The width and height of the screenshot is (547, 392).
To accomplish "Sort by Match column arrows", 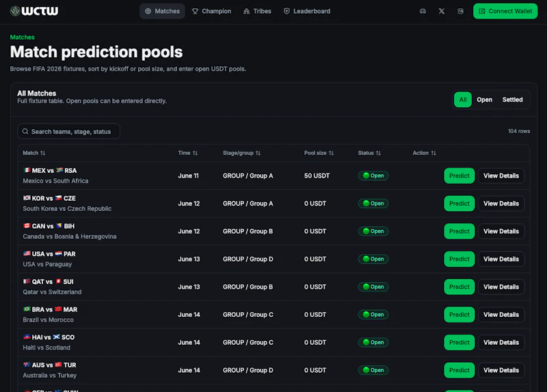I will [x=43, y=153].
